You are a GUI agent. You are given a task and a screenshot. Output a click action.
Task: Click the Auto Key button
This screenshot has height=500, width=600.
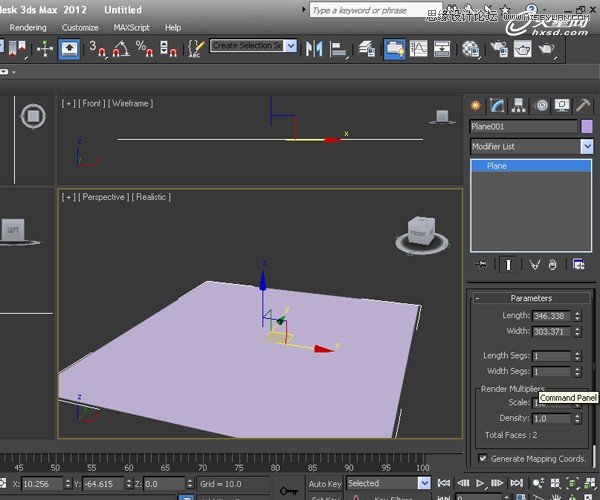(x=325, y=484)
